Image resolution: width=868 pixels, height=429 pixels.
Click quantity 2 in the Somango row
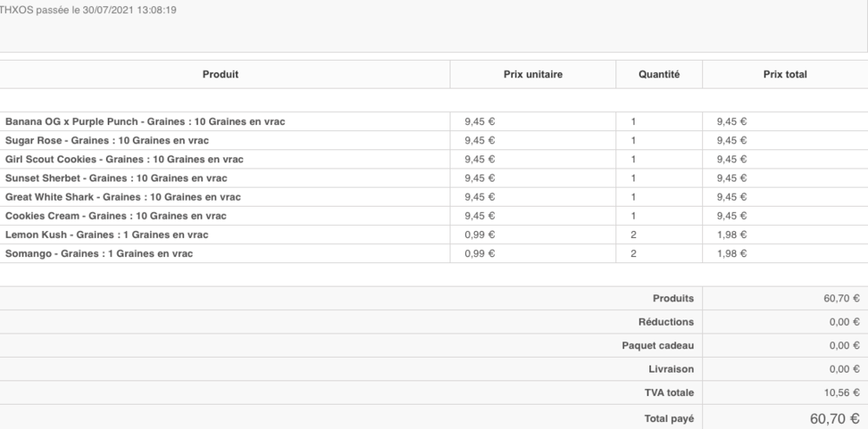pos(634,254)
